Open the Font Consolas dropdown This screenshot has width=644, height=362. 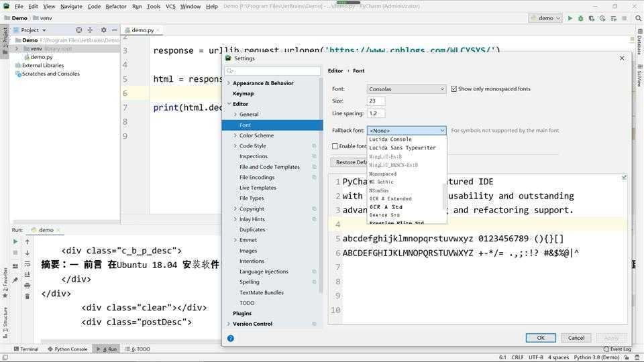[406, 89]
